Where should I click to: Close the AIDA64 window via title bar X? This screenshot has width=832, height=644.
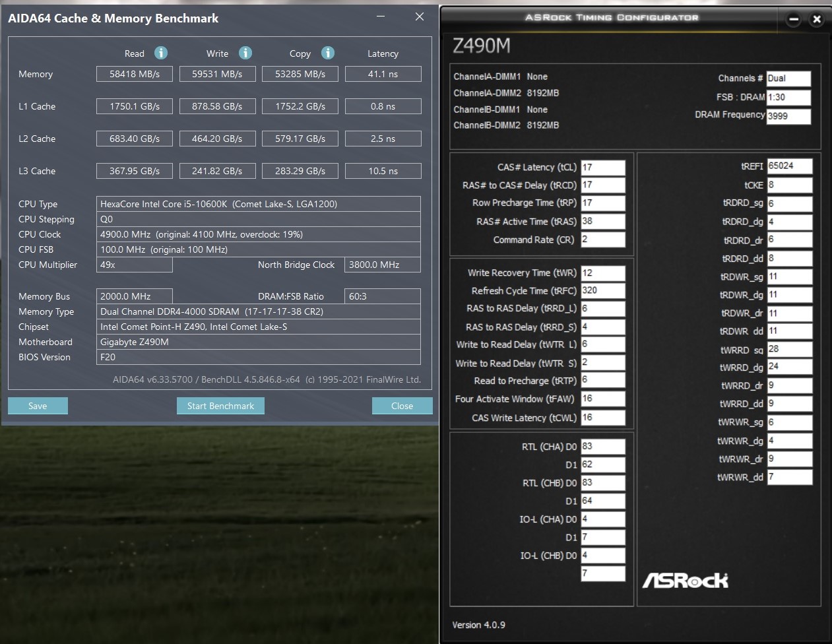[420, 17]
